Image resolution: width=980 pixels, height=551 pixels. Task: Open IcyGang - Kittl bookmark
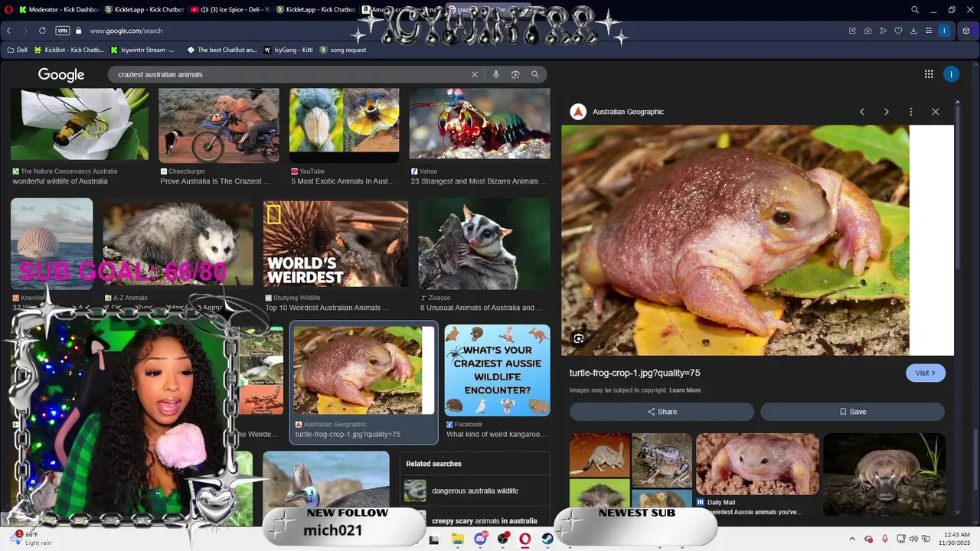pos(288,50)
